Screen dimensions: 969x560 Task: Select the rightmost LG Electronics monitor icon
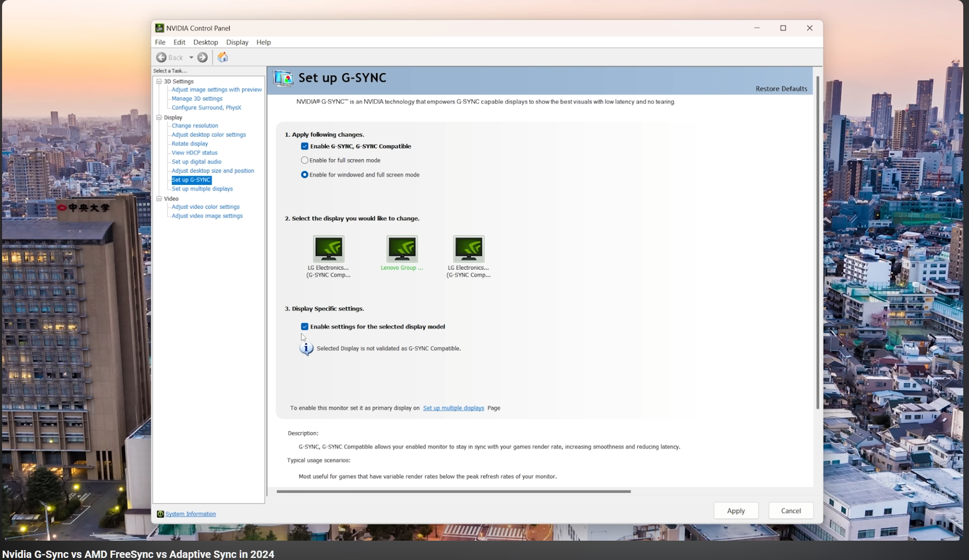click(x=469, y=249)
